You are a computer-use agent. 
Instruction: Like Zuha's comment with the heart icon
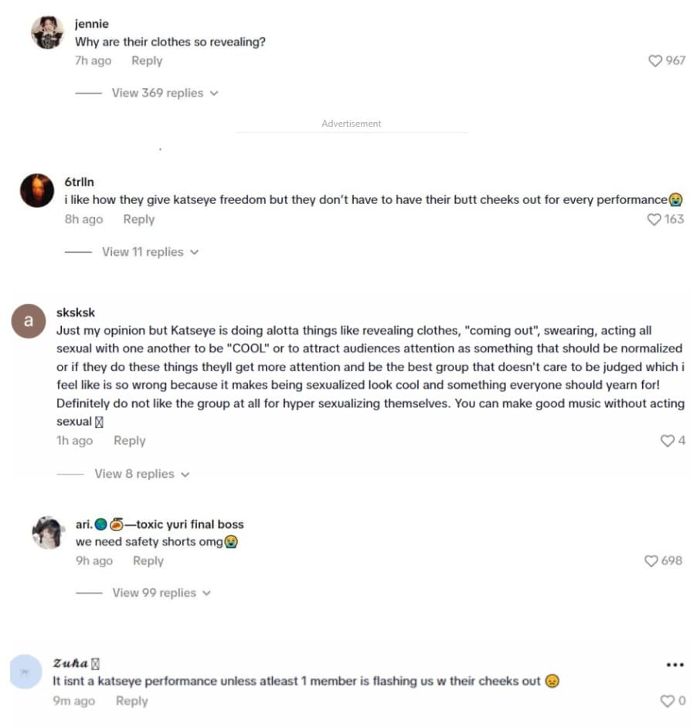point(668,701)
